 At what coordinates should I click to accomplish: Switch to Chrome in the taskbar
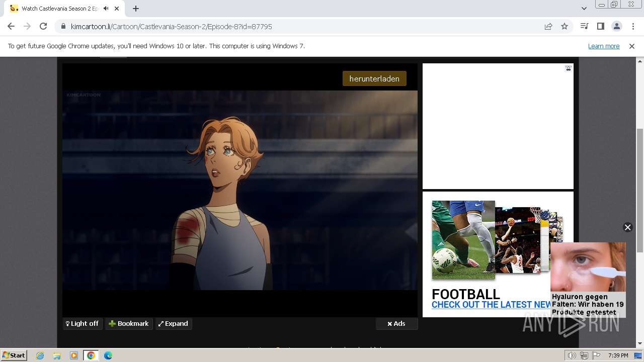point(91,355)
